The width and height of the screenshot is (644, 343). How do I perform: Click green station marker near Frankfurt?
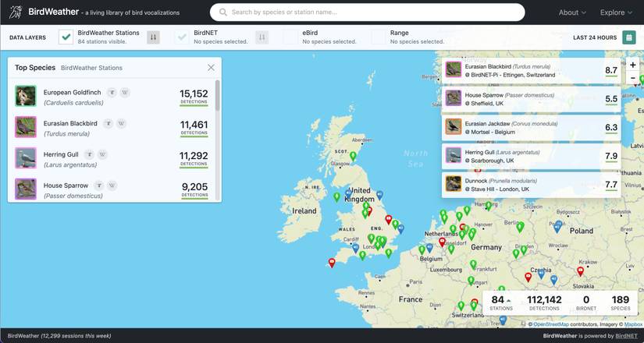(x=473, y=264)
